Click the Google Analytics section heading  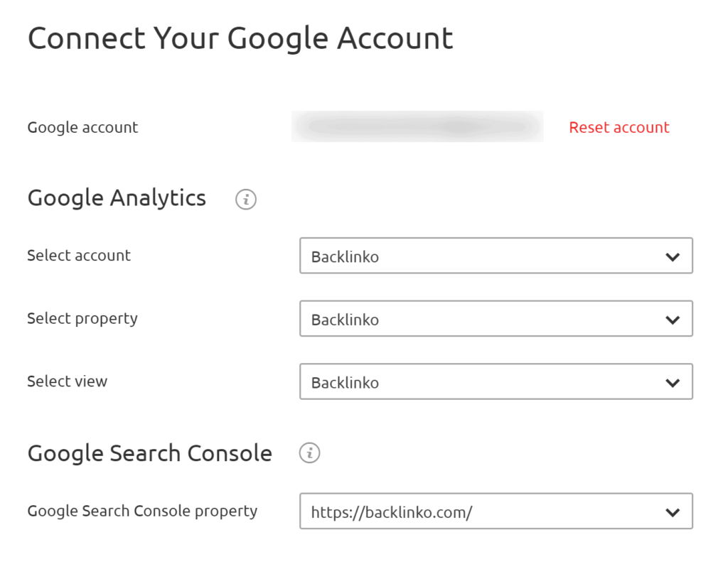(x=116, y=199)
